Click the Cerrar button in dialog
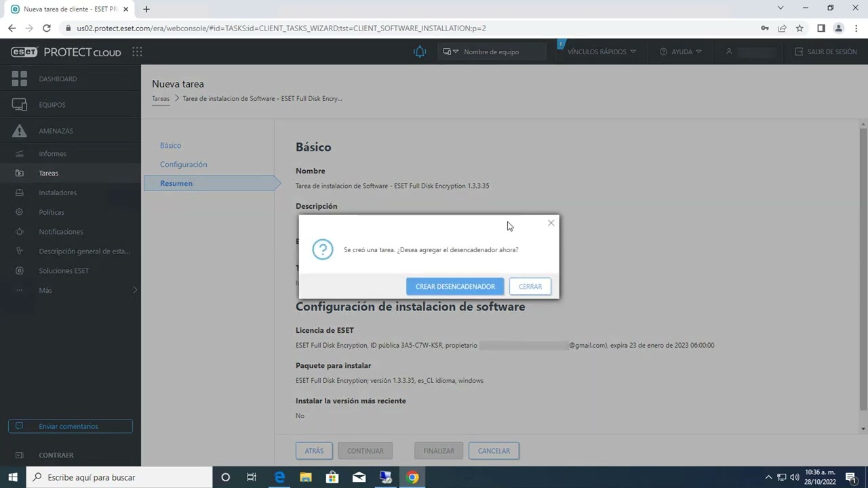 [x=530, y=287]
